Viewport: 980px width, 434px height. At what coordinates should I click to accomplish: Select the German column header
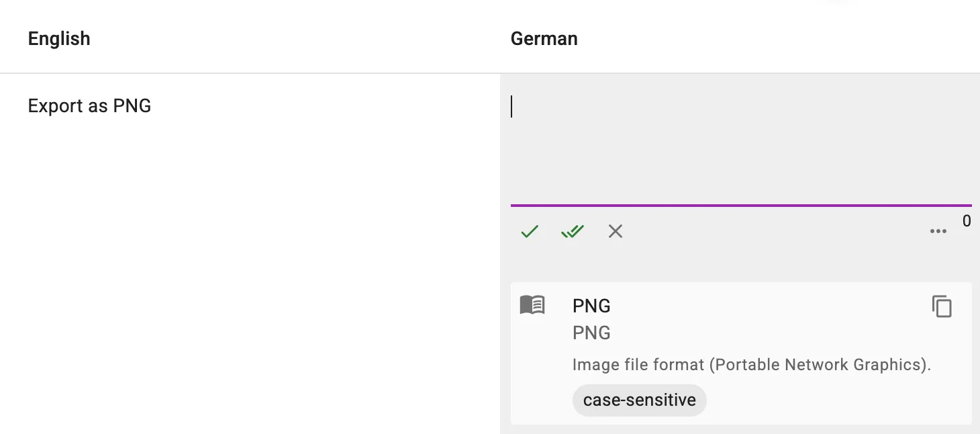pos(544,38)
